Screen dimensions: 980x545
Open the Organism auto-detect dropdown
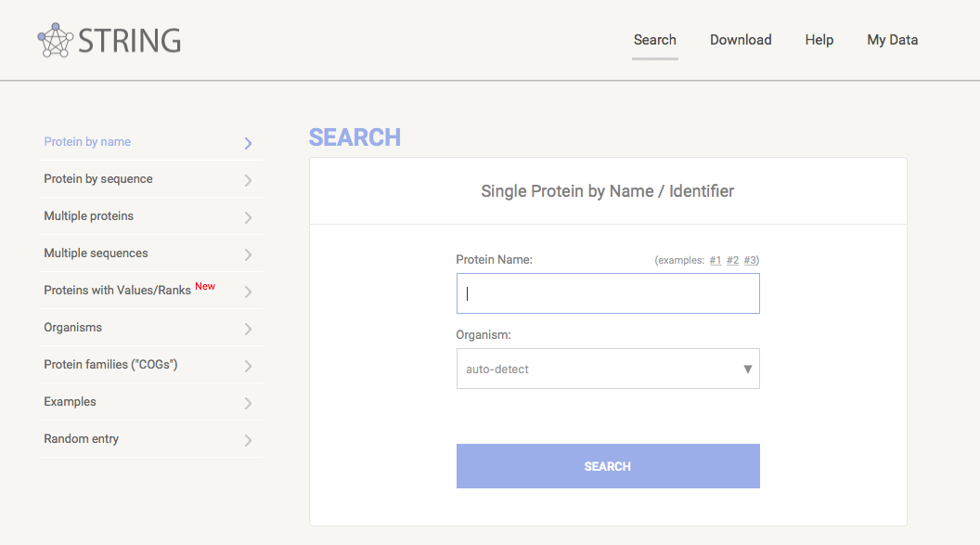point(594,369)
